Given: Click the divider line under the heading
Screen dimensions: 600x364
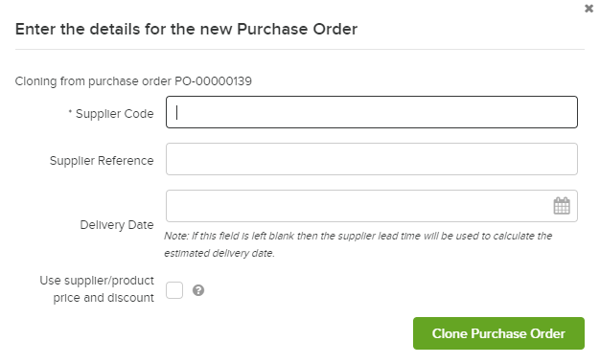Looking at the screenshot, I should tap(300, 49).
